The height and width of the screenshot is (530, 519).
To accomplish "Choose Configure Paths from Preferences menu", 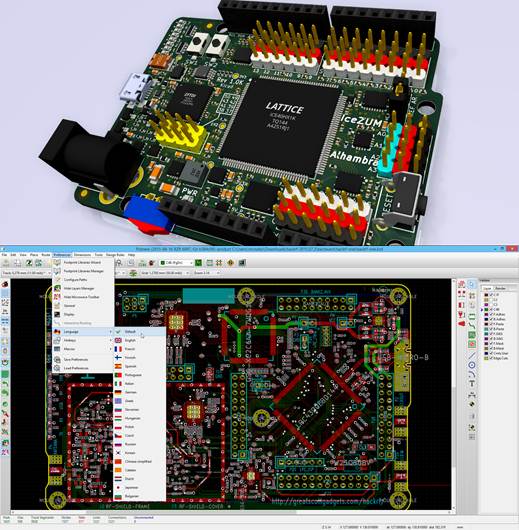I will click(x=83, y=280).
